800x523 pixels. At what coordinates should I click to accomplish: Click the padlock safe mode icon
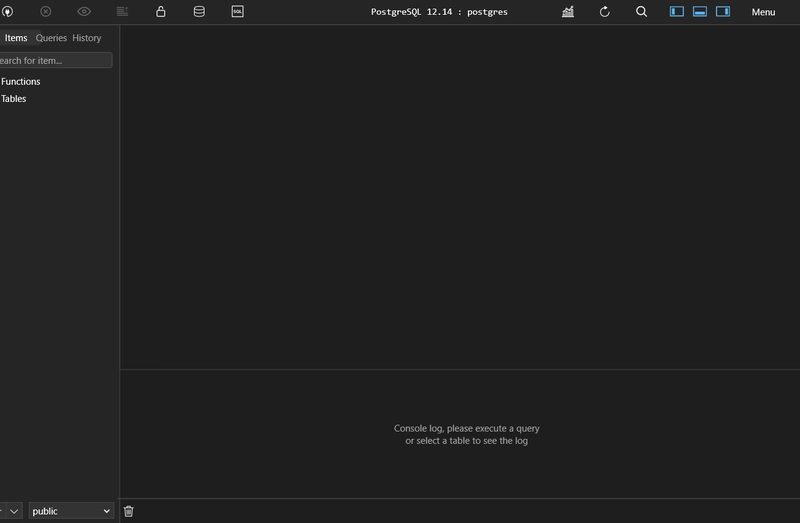(x=161, y=11)
